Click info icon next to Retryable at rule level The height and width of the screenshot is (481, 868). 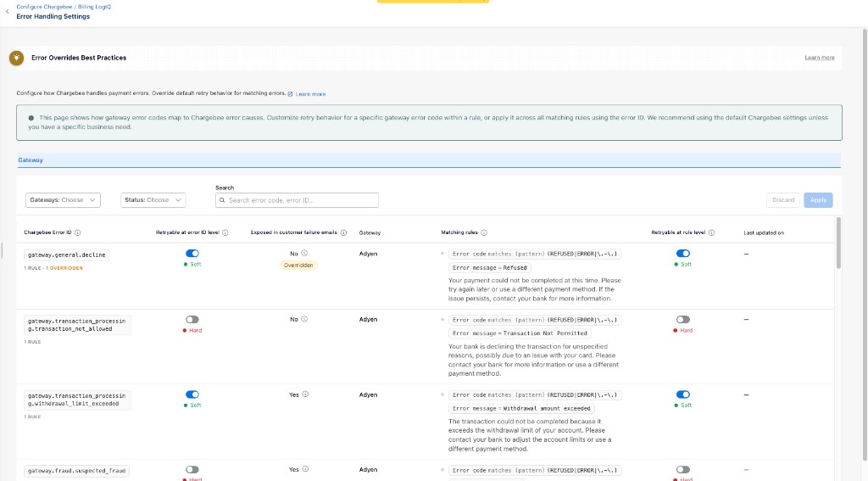coord(711,232)
